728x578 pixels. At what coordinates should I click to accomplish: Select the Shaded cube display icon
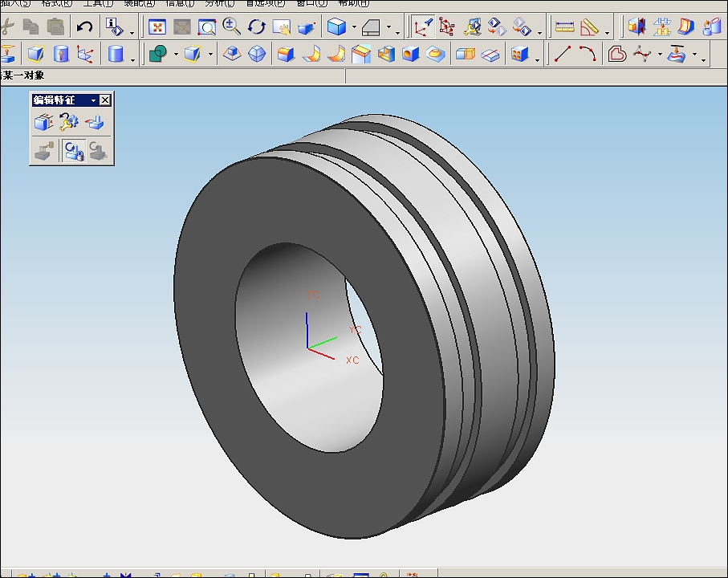(336, 27)
